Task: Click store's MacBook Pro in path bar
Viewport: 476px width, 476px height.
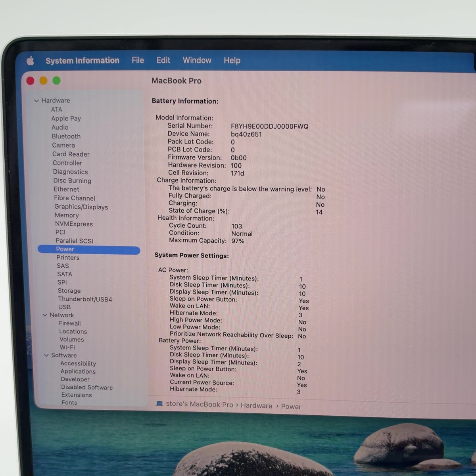Action: pos(200,404)
